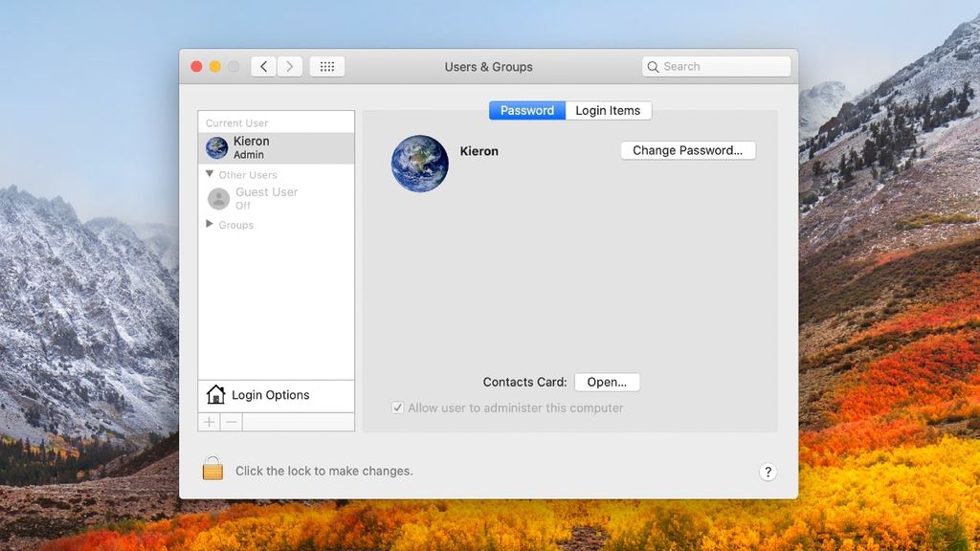Navigate forward using the right arrow
980x551 pixels.
coord(290,66)
